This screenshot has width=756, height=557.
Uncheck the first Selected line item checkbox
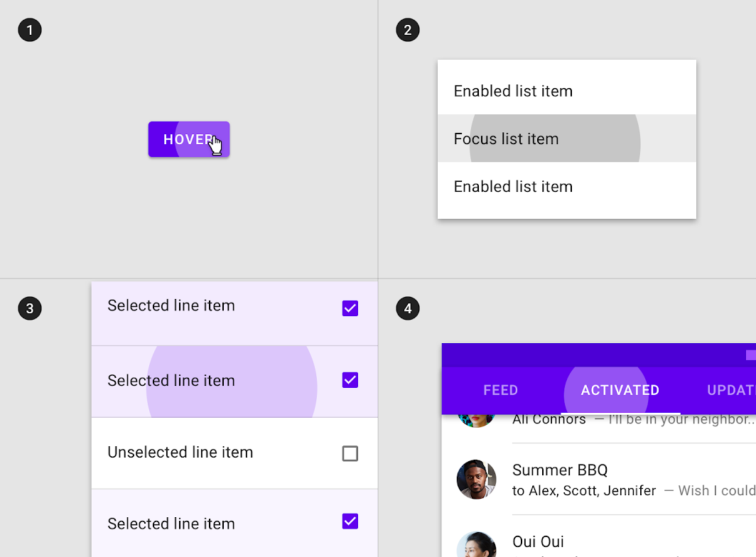click(x=350, y=308)
